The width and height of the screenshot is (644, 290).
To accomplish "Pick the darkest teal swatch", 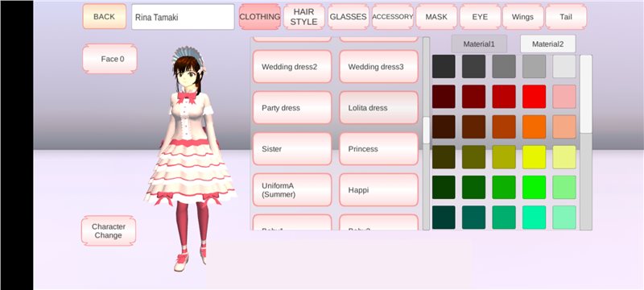I will pyautogui.click(x=444, y=217).
